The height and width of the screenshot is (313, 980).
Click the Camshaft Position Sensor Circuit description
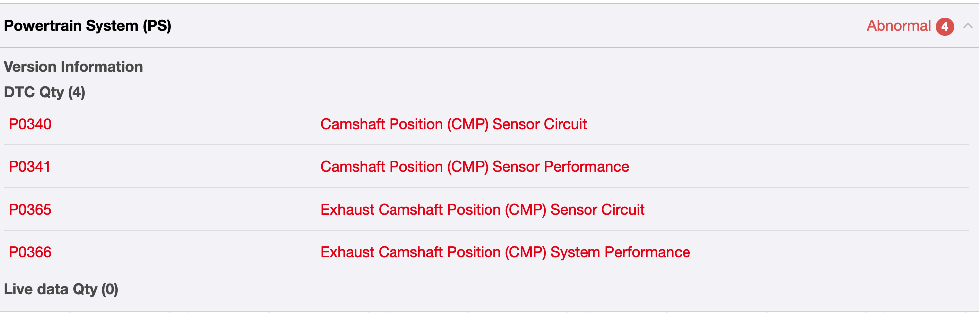click(453, 124)
